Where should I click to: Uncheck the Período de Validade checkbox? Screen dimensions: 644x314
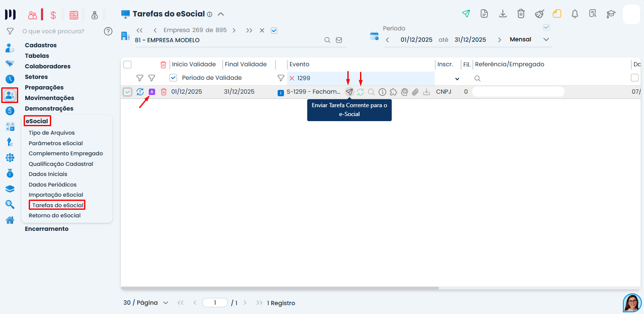pyautogui.click(x=173, y=78)
